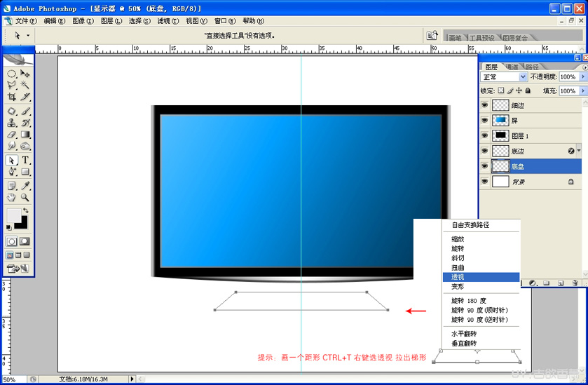Hide the 图层 1 layer eye icon

(484, 136)
